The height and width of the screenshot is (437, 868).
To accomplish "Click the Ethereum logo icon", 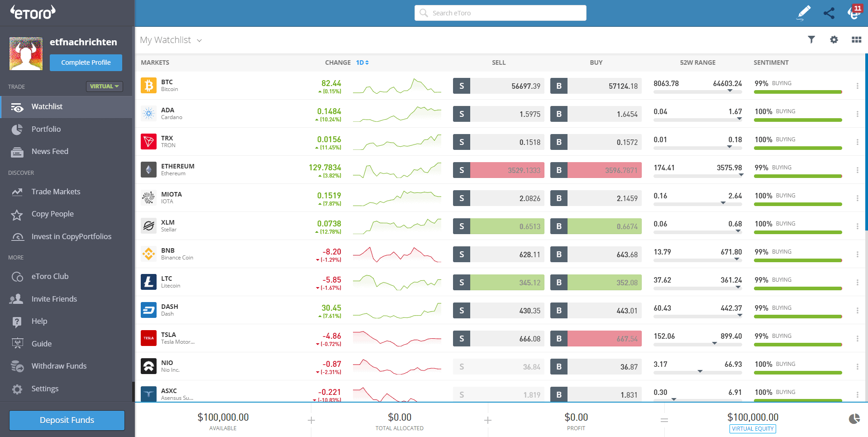I will (x=148, y=169).
